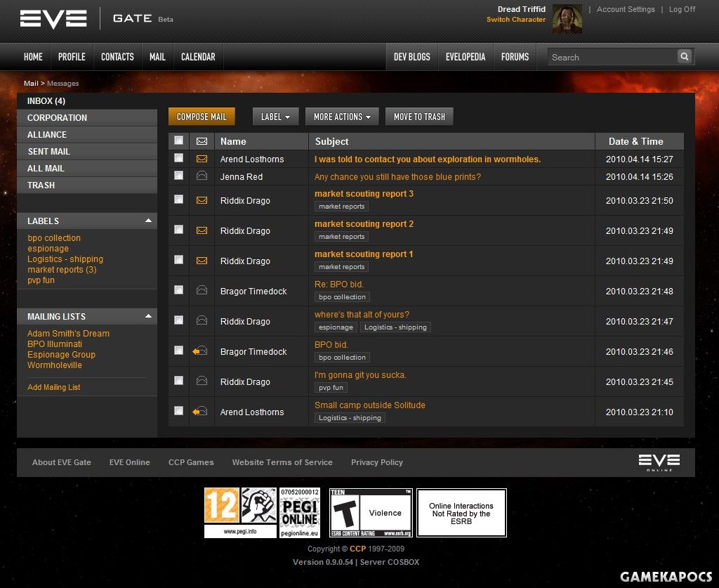719x588 pixels.
Task: Click replied arrow icon for Small camp outside Solitude
Action: (x=200, y=412)
